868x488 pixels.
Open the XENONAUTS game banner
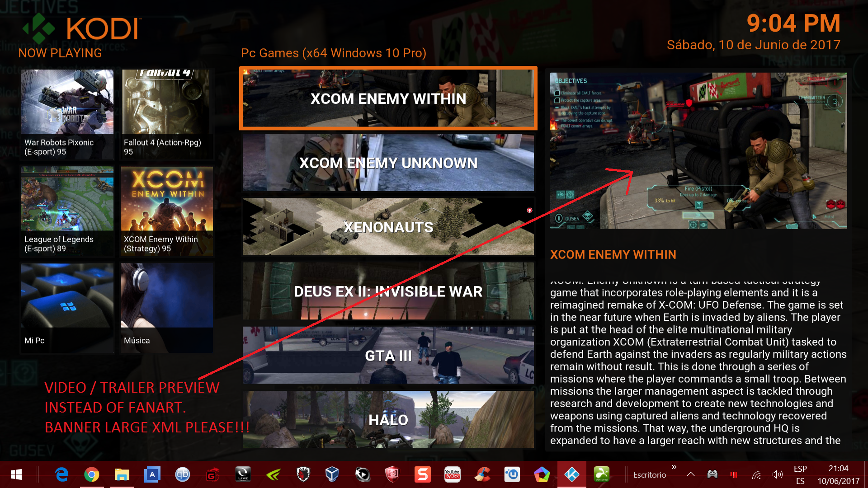[388, 227]
